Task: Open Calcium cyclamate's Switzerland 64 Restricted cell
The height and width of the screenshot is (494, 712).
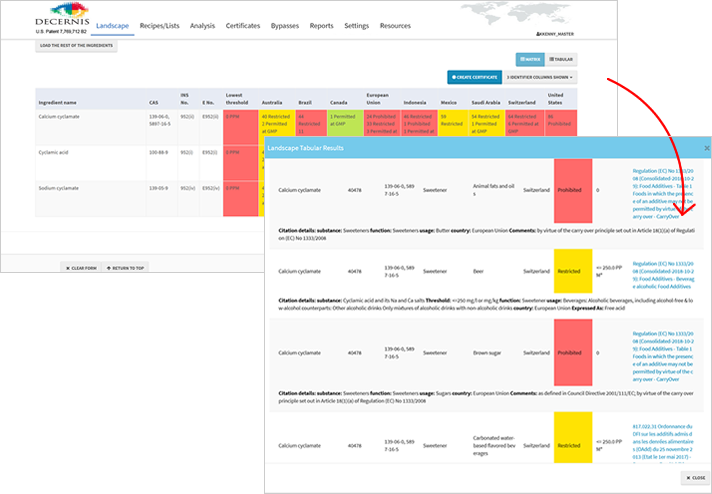Action: pos(524,123)
